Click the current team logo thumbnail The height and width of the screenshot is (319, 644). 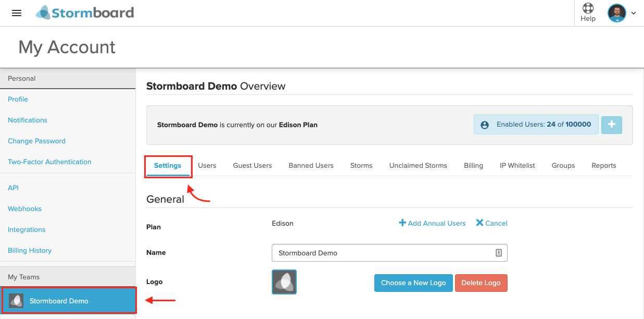pos(284,282)
